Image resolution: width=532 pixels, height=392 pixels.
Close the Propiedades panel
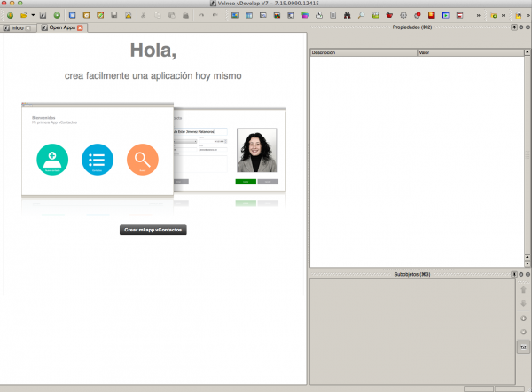(x=528, y=27)
